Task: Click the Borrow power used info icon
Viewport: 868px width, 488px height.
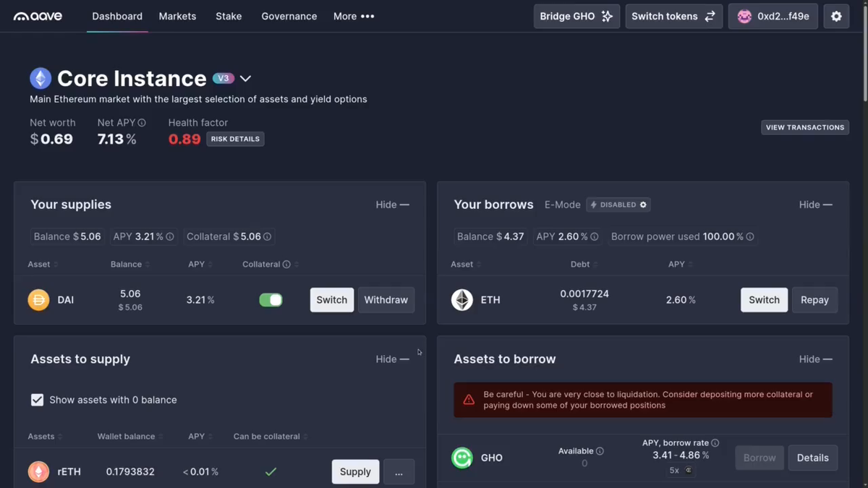Action: tap(750, 236)
